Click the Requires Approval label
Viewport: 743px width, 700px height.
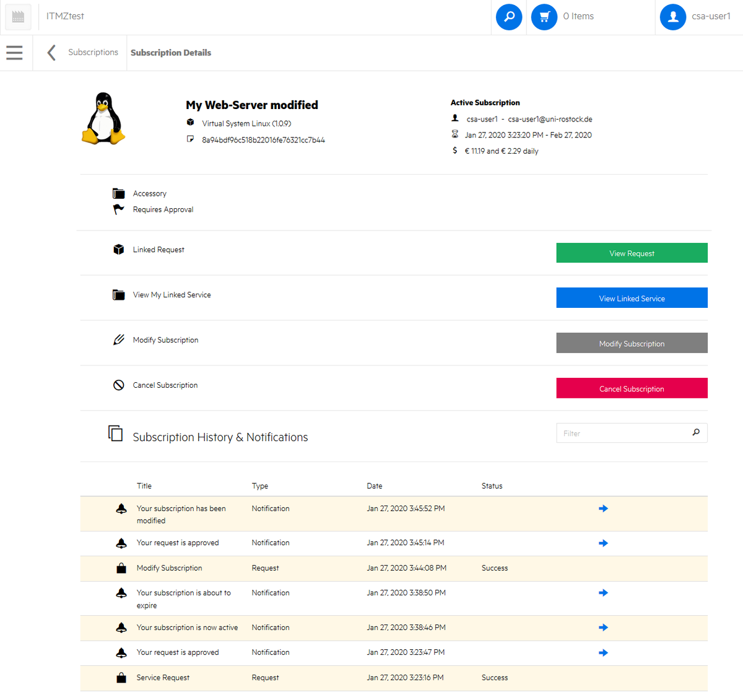click(163, 210)
